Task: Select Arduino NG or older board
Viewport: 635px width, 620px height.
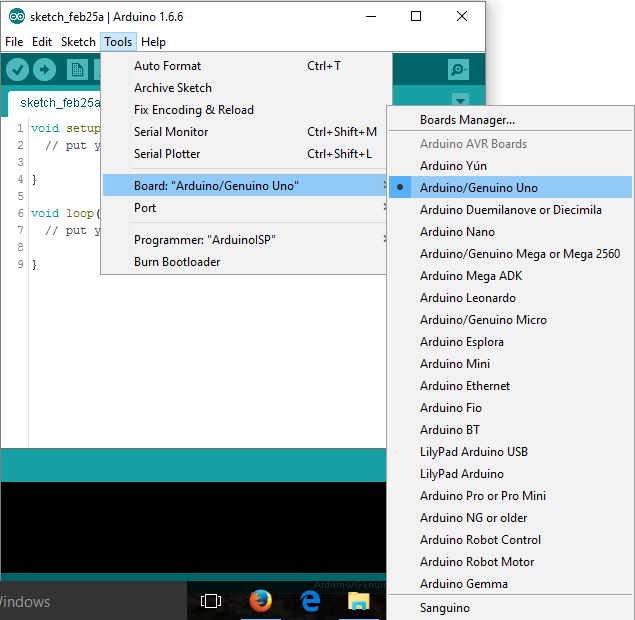Action: (510, 518)
